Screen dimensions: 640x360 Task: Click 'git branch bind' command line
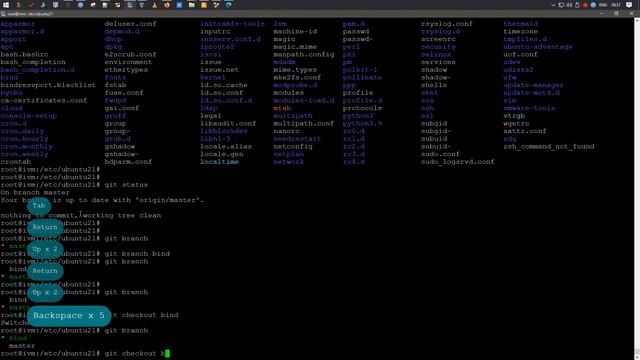tap(85, 254)
